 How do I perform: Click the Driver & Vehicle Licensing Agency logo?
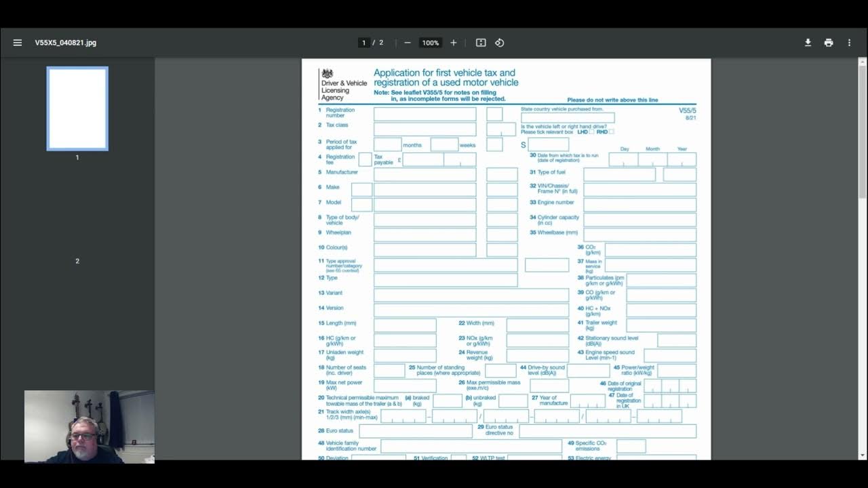tap(343, 85)
